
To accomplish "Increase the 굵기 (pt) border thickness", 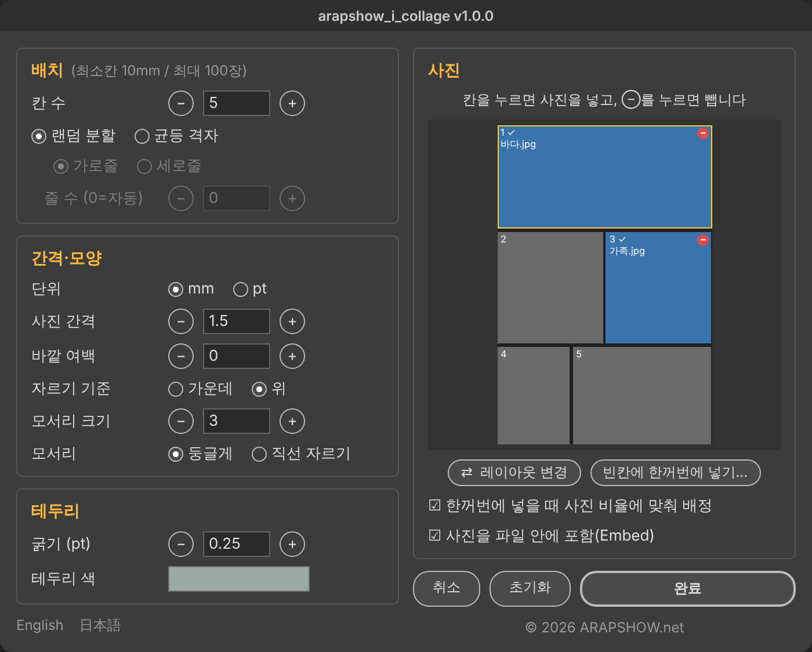I will coord(292,544).
